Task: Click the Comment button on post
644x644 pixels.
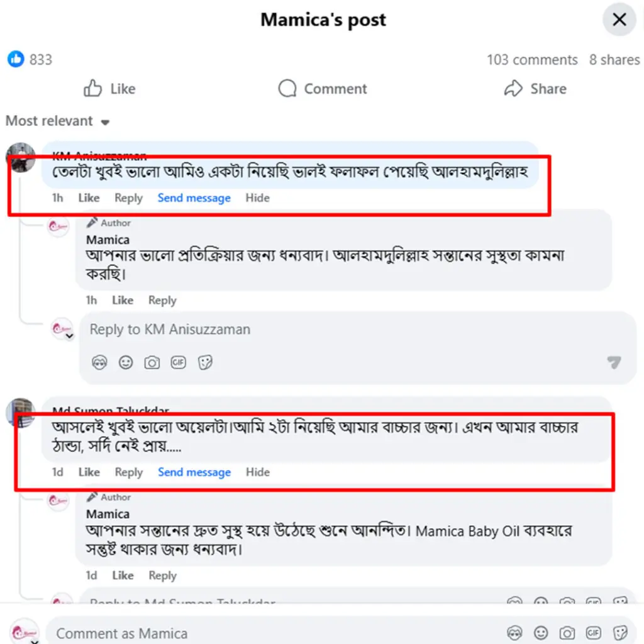Action: tap(323, 89)
